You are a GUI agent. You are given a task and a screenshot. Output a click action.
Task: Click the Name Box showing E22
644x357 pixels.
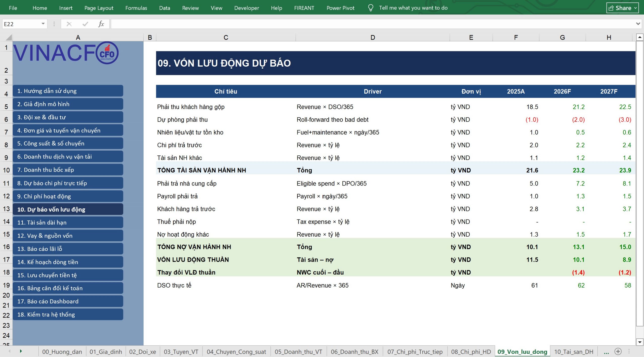21,24
